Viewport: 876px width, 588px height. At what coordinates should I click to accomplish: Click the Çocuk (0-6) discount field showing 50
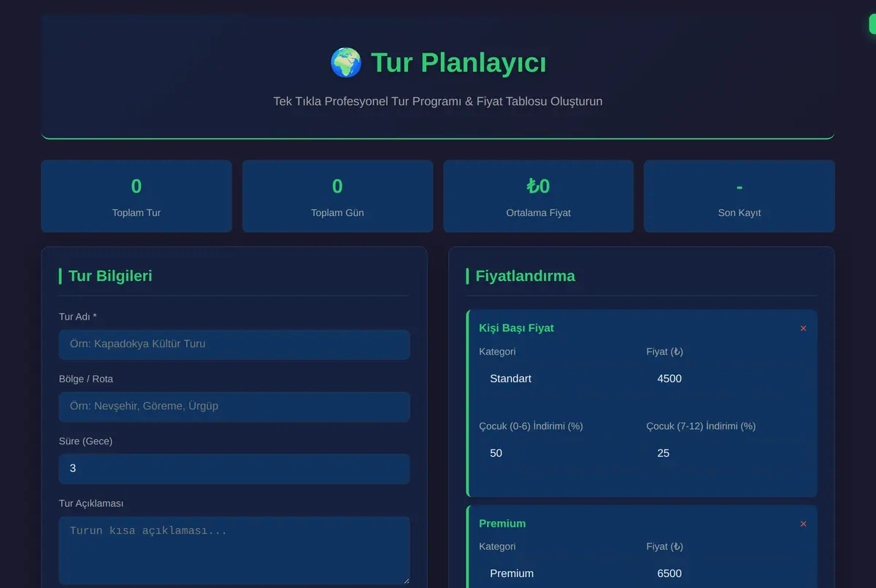click(x=558, y=453)
